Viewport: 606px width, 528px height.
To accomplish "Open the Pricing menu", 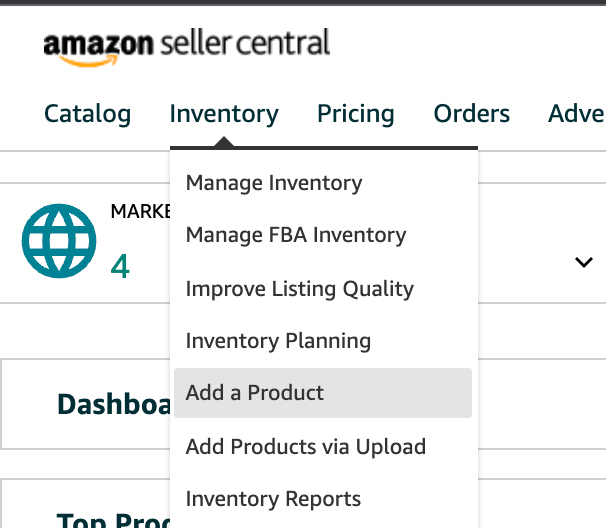I will 356,114.
